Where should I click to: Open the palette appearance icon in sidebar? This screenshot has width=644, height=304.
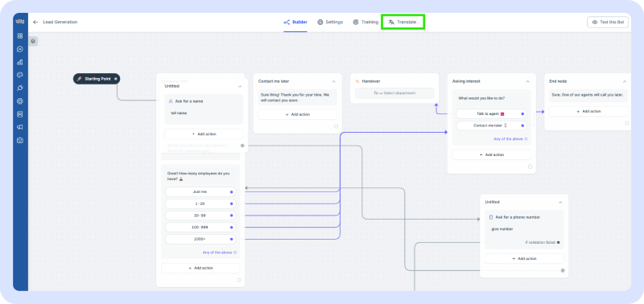[19, 75]
